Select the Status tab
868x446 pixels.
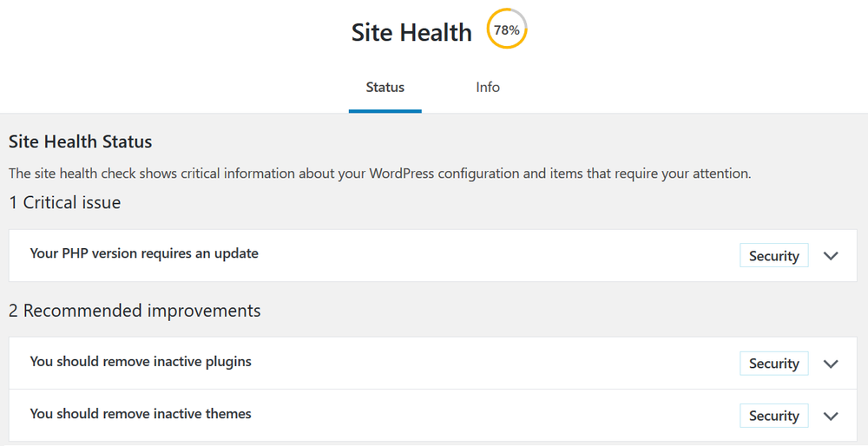385,88
